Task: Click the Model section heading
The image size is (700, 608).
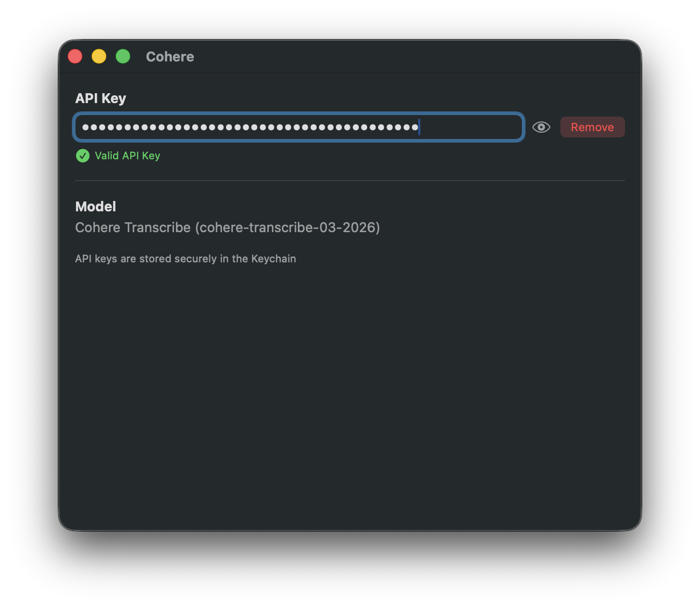Action: [96, 207]
